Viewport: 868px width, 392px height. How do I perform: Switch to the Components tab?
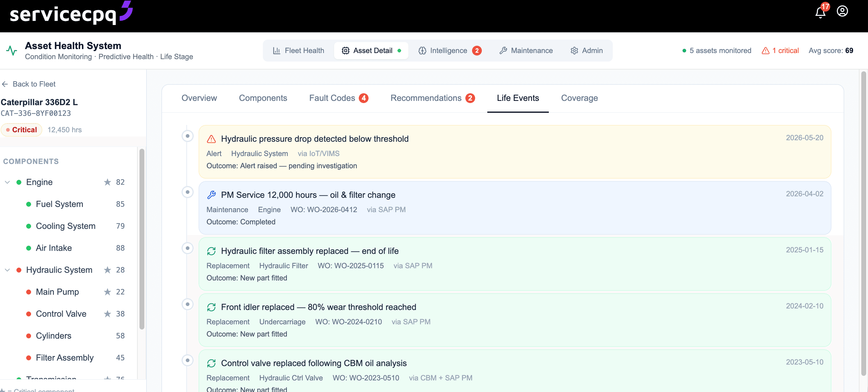coord(263,98)
